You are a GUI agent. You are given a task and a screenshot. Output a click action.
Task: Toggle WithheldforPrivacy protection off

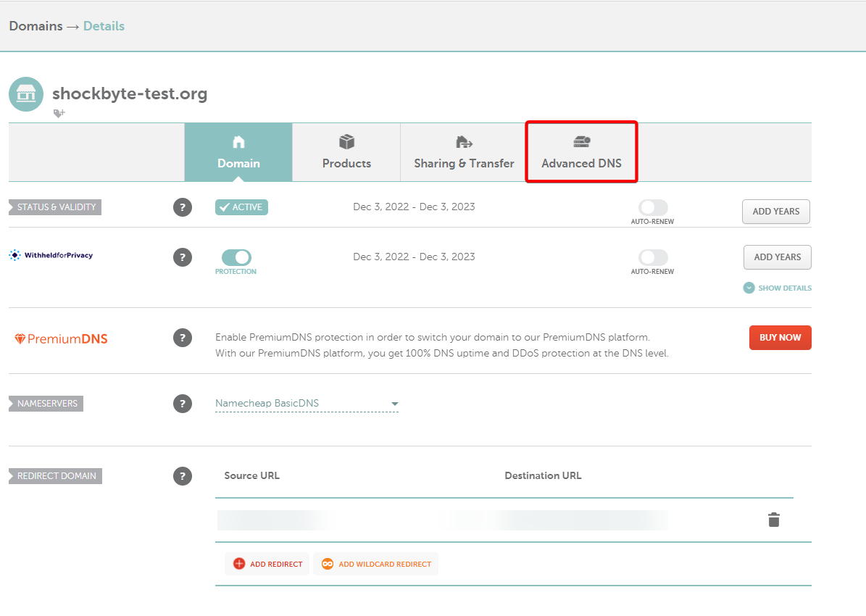pyautogui.click(x=235, y=256)
